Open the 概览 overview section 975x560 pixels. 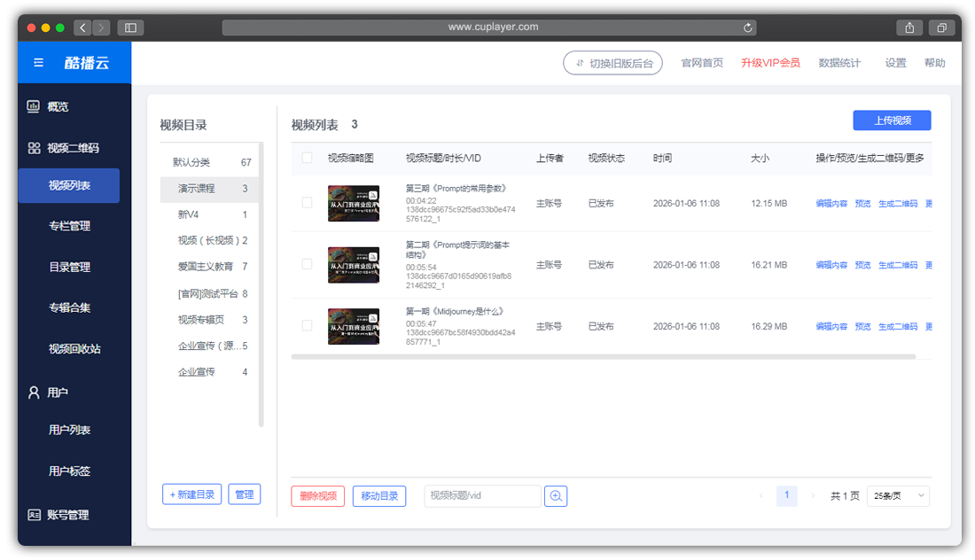[x=60, y=106]
